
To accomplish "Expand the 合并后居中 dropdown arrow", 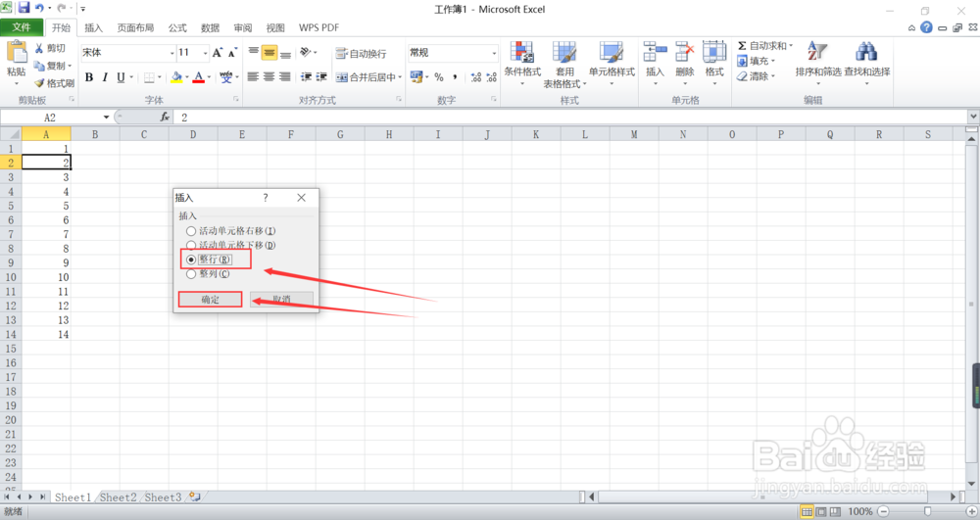I will click(400, 76).
